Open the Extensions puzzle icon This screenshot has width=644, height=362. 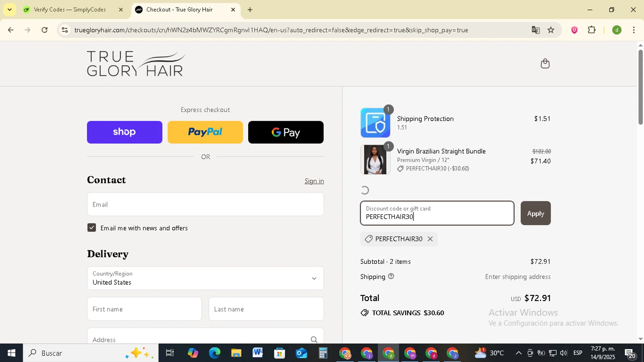[592, 30]
